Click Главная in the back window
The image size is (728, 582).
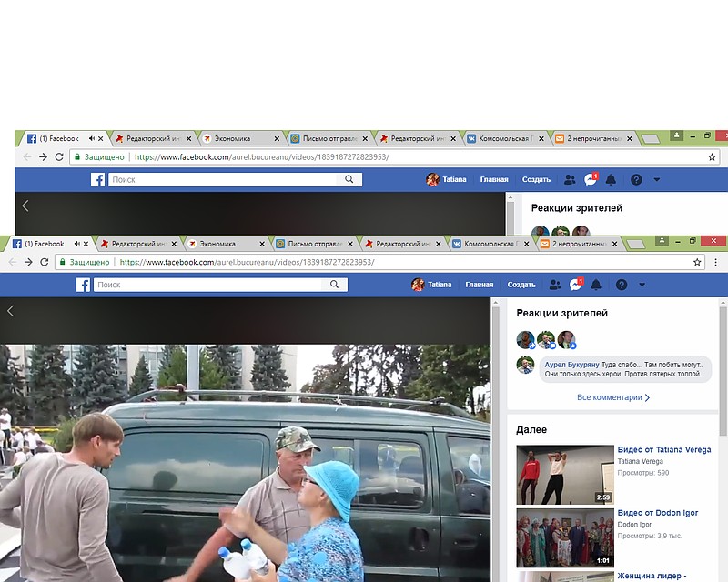494,180
